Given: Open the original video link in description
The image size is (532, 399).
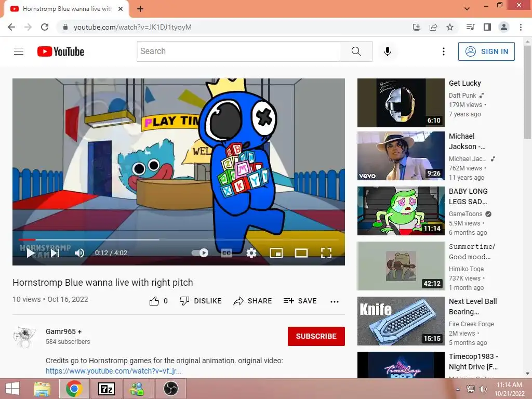Looking at the screenshot, I should coord(114,371).
